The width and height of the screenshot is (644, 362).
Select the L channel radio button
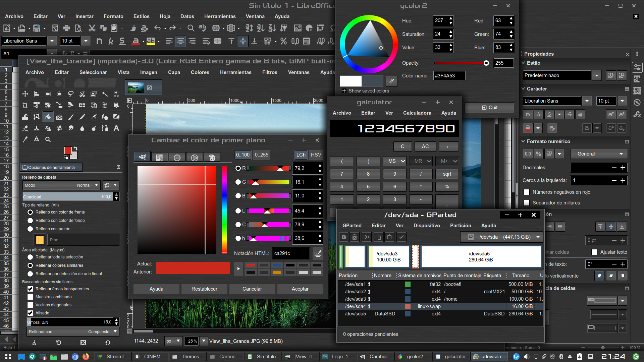pyautogui.click(x=238, y=211)
